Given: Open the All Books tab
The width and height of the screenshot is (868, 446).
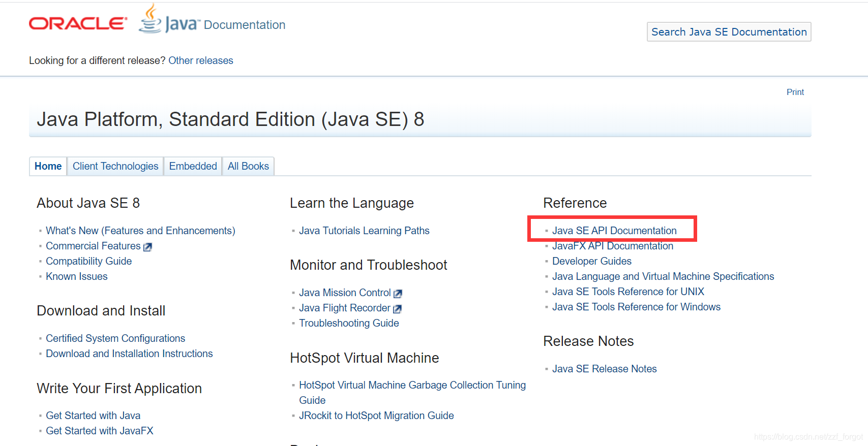Looking at the screenshot, I should pos(248,166).
